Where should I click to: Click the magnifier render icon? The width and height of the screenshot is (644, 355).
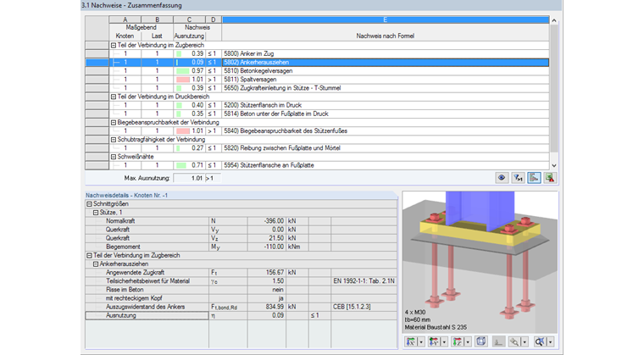514,341
